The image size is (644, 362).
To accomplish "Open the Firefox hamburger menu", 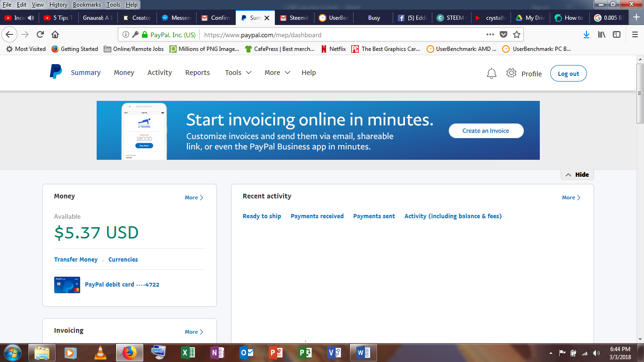I will click(x=635, y=34).
